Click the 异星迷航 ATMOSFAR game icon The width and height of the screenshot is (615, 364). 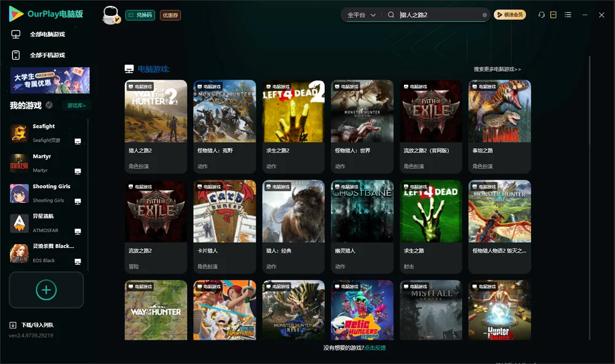[x=19, y=223]
